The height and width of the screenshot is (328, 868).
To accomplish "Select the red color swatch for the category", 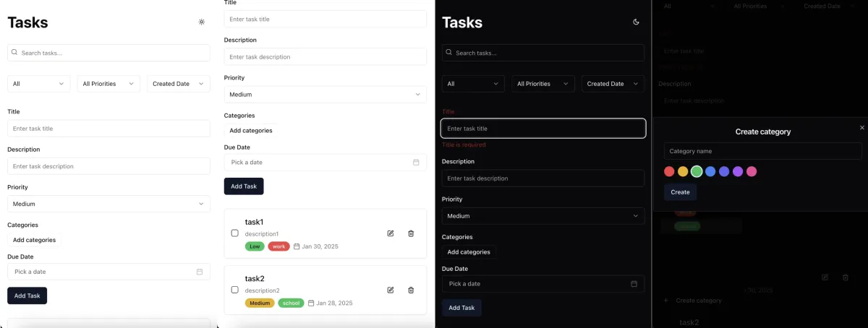I will [669, 171].
